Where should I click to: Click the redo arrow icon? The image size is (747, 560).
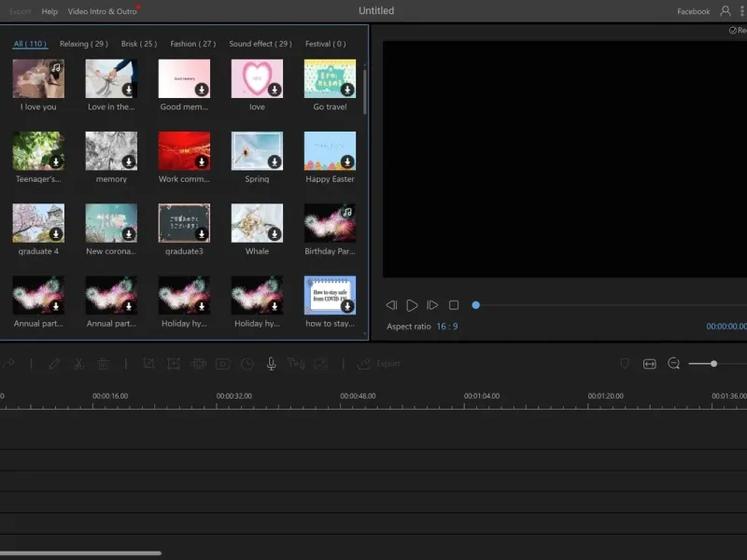tap(8, 364)
